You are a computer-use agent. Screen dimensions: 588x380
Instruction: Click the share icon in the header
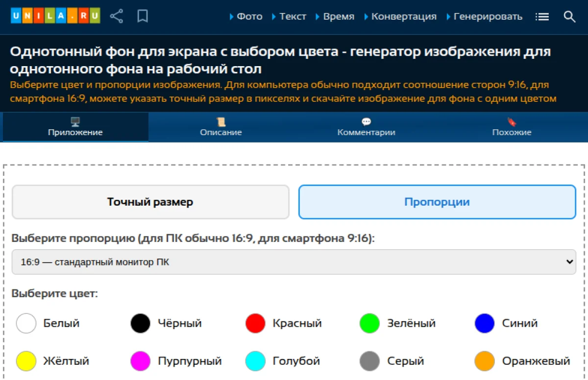[117, 16]
